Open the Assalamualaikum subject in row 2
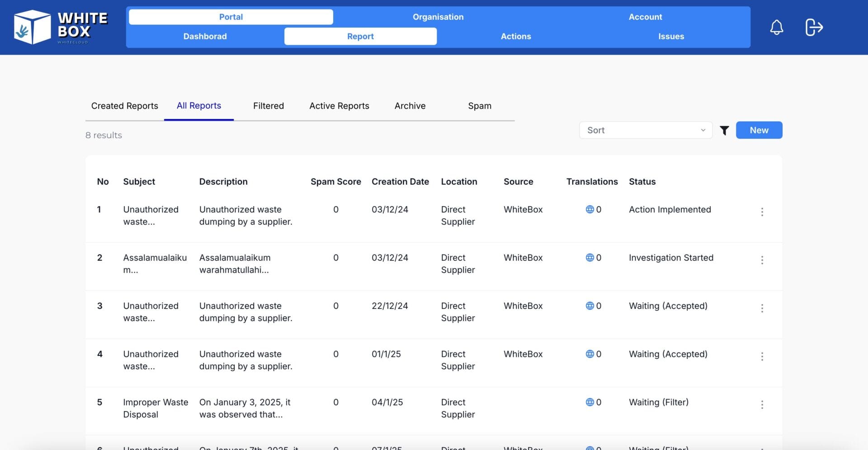868x450 pixels. tap(155, 264)
